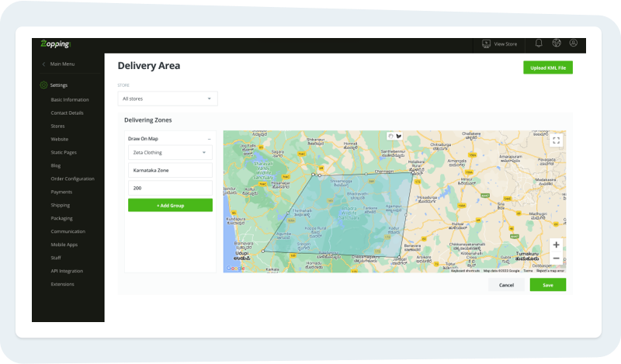Click the View Store link
The height and width of the screenshot is (364, 621).
(x=505, y=44)
